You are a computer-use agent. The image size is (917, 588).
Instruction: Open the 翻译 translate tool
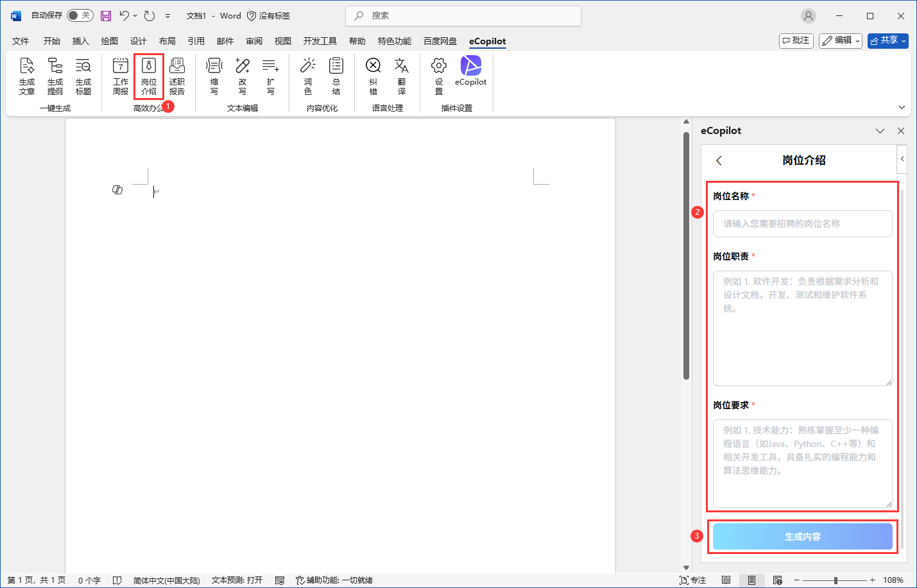tap(402, 76)
